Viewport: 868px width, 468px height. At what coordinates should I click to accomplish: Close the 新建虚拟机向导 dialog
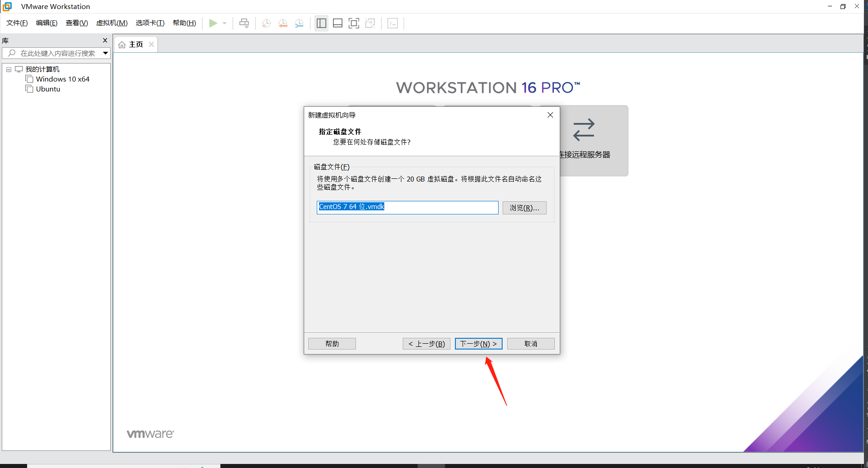coord(550,115)
